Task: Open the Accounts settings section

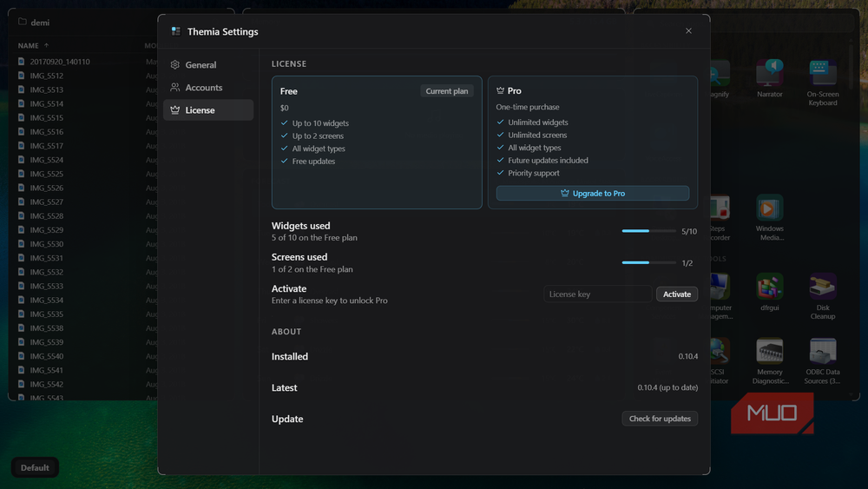Action: click(208, 88)
